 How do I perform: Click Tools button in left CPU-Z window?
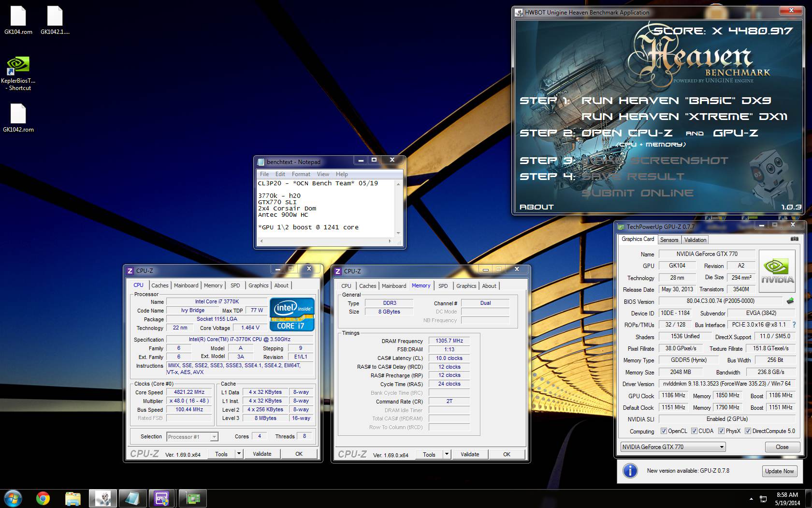(x=221, y=454)
